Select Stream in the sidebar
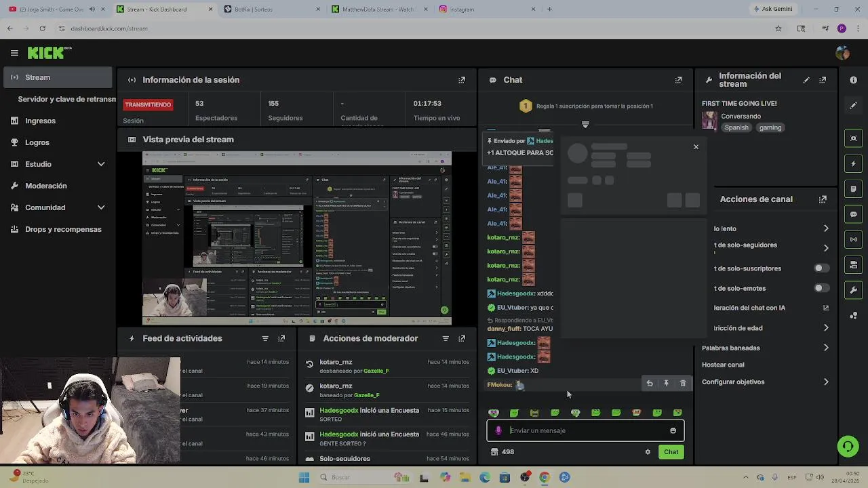Image resolution: width=868 pixels, height=488 pixels. coord(58,77)
